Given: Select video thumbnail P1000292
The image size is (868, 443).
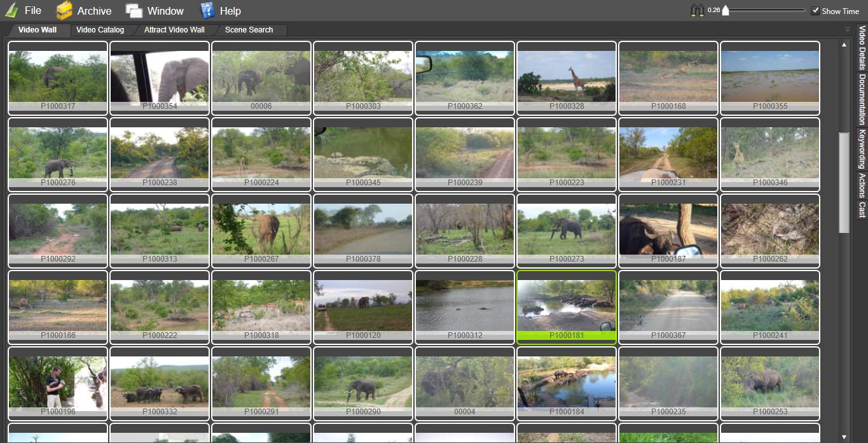Looking at the screenshot, I should tap(58, 231).
